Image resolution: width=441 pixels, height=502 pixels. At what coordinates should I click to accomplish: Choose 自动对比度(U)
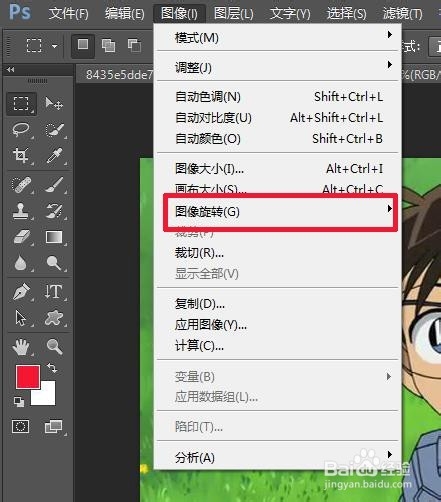coord(277,118)
